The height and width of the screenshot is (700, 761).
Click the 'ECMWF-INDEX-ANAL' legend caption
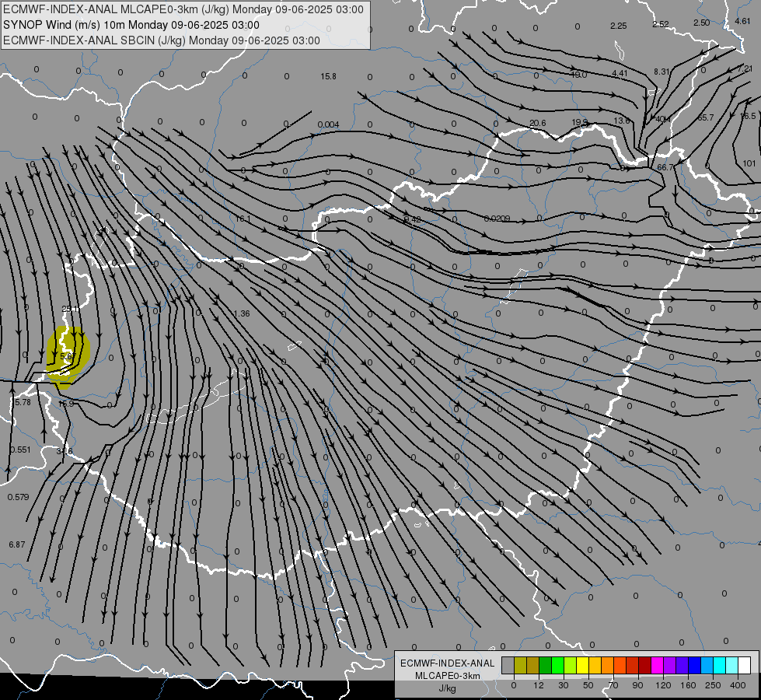(448, 663)
